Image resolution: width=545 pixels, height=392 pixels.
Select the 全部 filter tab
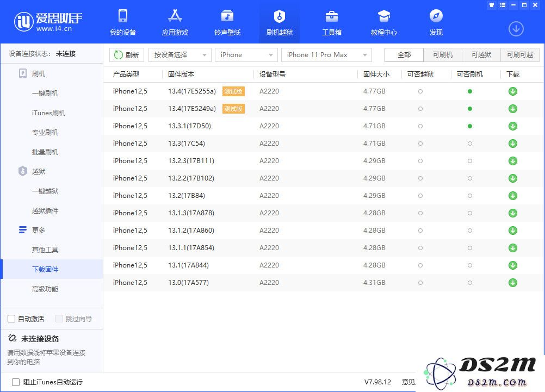404,55
